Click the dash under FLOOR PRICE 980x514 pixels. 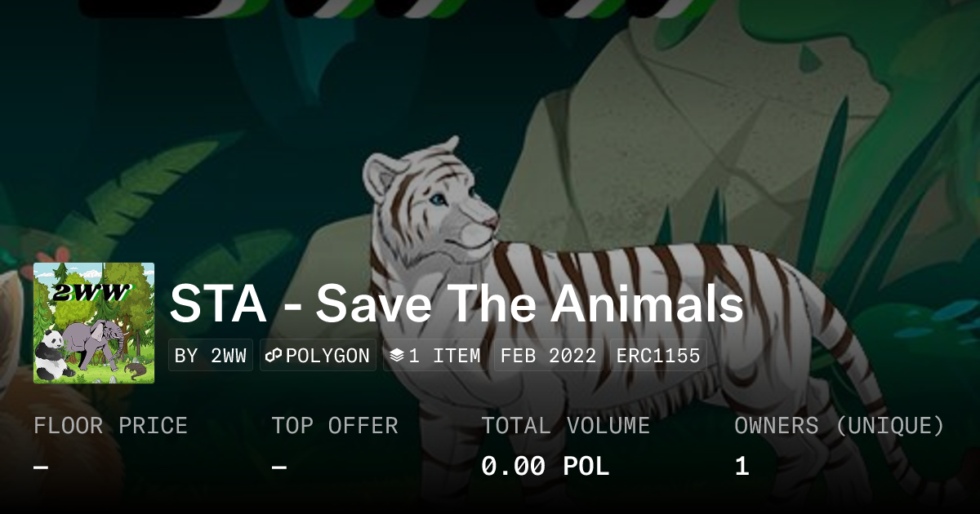[41, 467]
